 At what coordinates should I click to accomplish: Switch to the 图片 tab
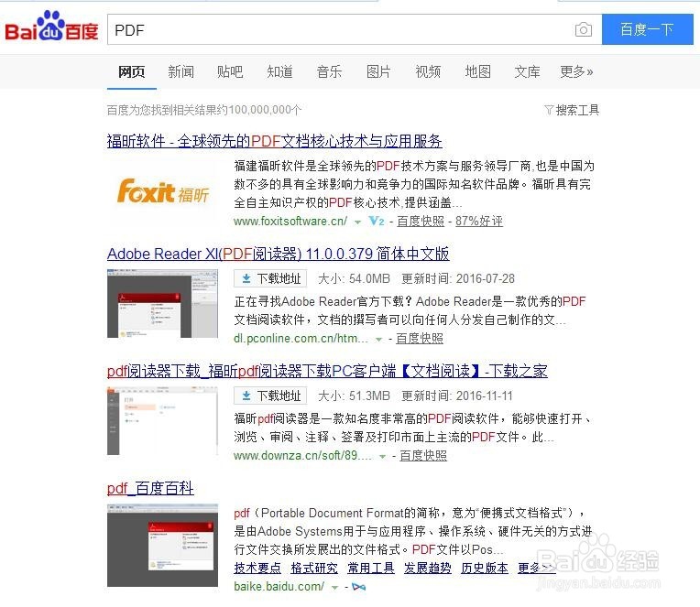click(378, 71)
